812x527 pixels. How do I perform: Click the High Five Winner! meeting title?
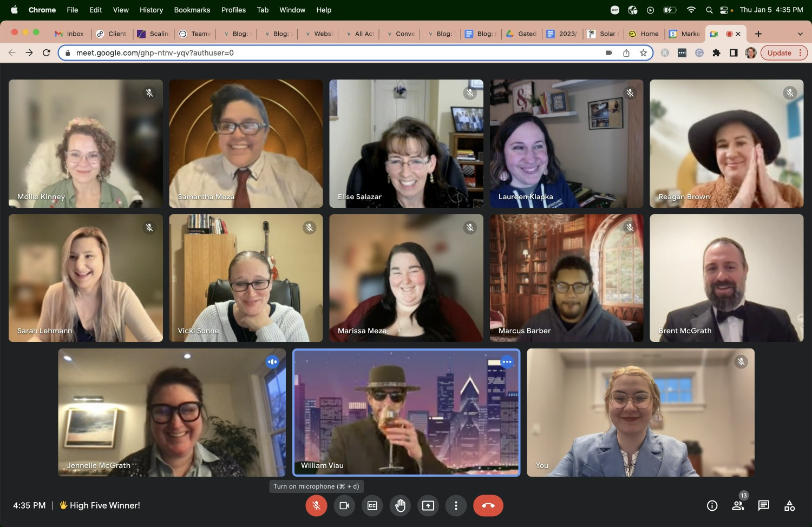[x=100, y=505]
